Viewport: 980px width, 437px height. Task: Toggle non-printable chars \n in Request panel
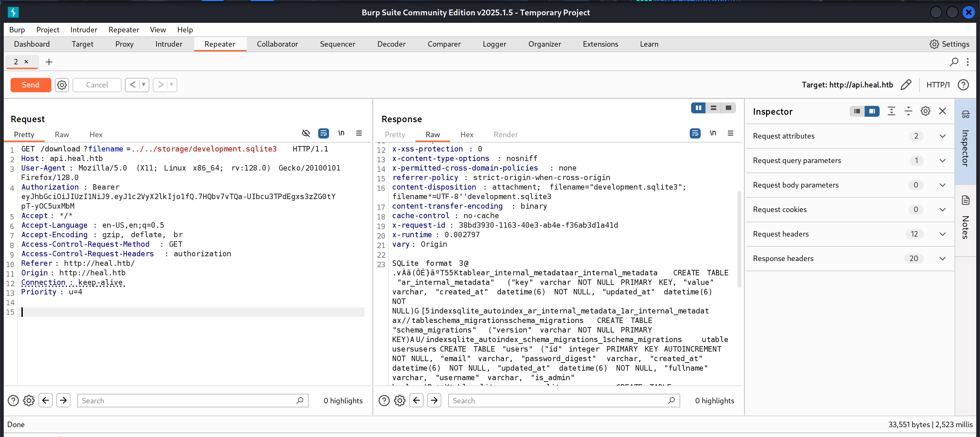[x=341, y=133]
